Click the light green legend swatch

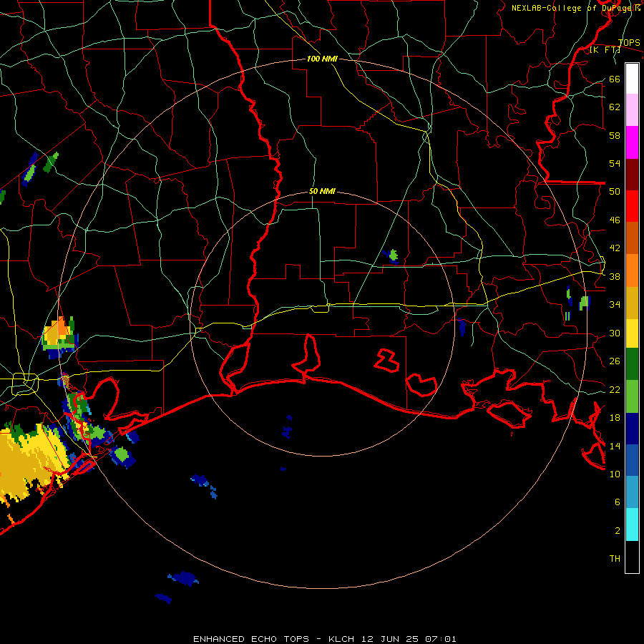632,396
